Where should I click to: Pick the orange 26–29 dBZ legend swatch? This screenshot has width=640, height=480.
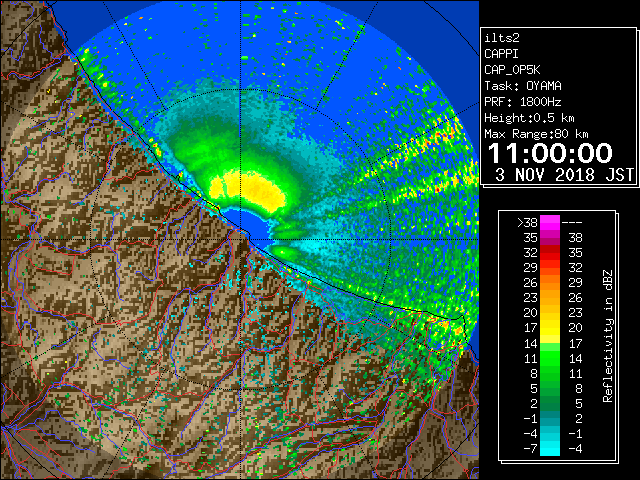point(550,283)
